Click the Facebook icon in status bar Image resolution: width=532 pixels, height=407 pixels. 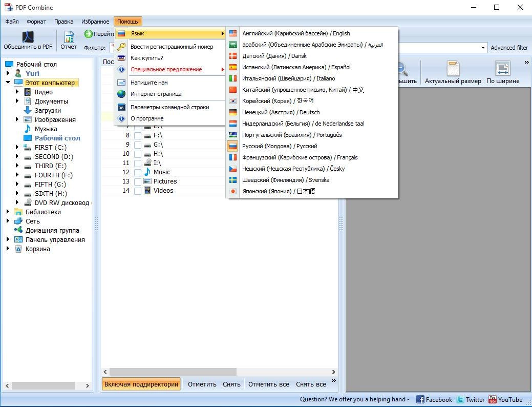coord(420,399)
